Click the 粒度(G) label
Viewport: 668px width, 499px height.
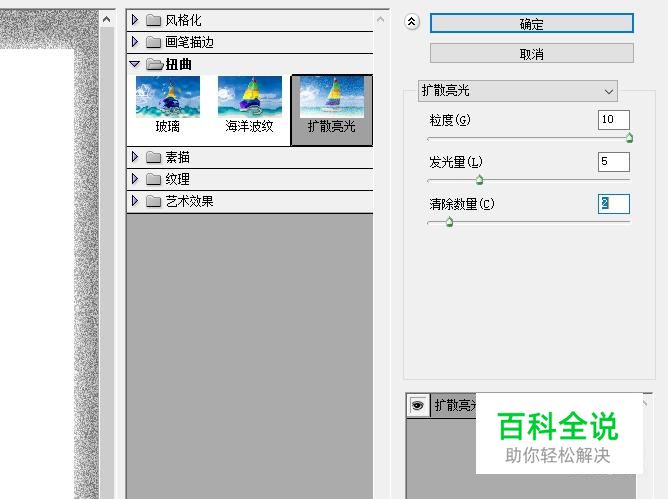450,120
